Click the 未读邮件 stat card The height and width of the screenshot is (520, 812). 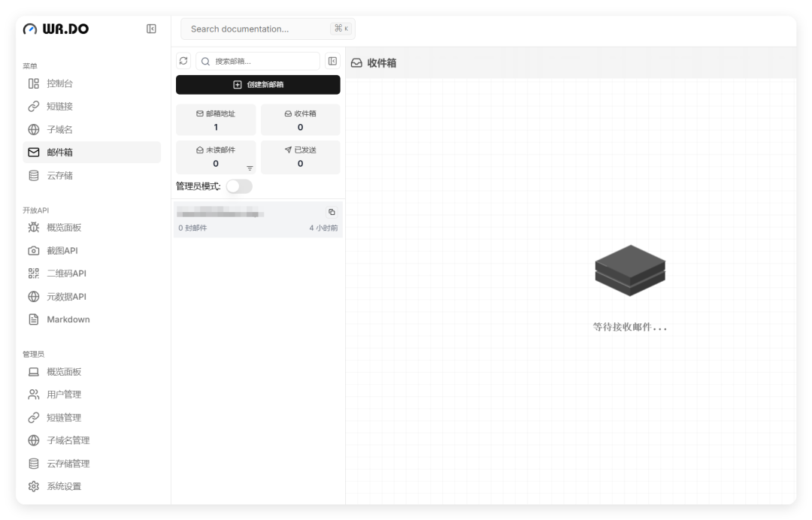click(x=216, y=157)
